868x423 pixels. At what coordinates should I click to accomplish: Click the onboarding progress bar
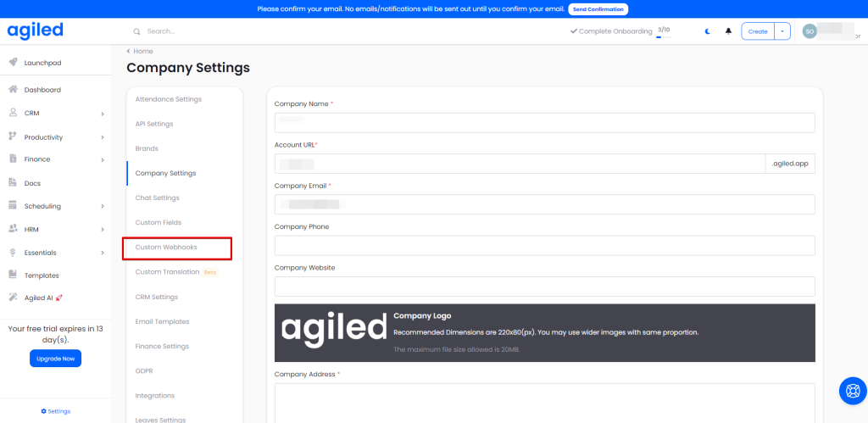coord(664,37)
